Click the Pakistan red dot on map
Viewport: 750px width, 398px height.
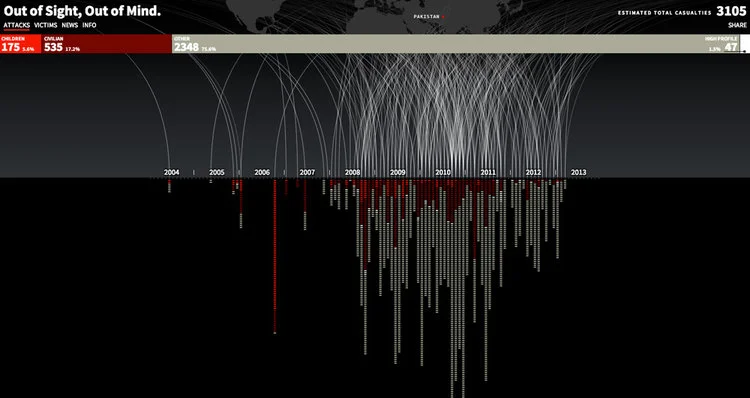(x=443, y=17)
